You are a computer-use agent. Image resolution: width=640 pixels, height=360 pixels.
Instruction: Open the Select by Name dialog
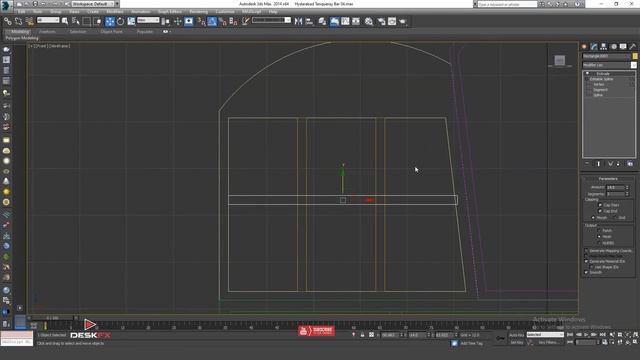(76, 21)
